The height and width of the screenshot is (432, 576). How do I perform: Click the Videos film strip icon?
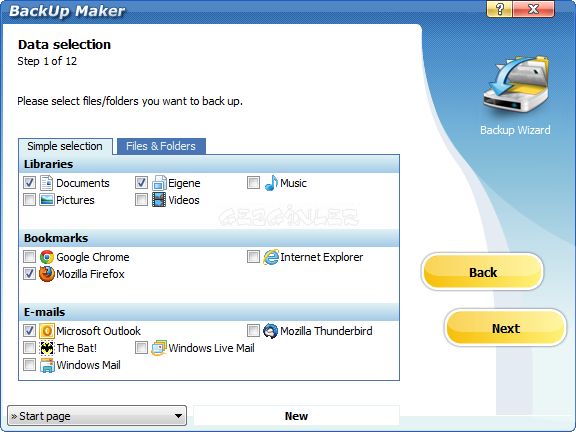tap(159, 200)
